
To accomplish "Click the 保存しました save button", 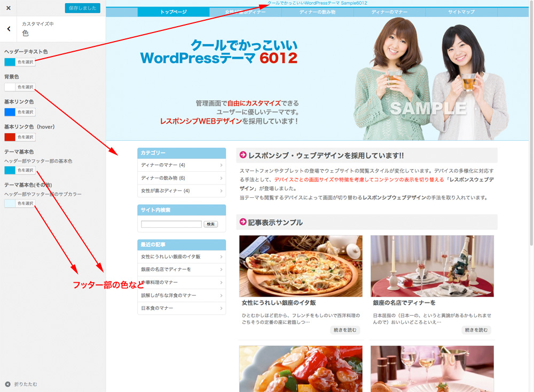I will point(82,8).
